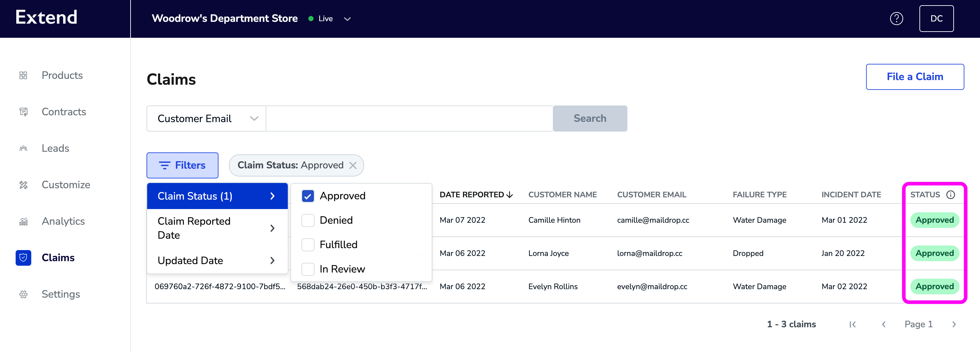Expand the store environment Live dropdown
Screen dimensions: 980x352
coord(347,19)
